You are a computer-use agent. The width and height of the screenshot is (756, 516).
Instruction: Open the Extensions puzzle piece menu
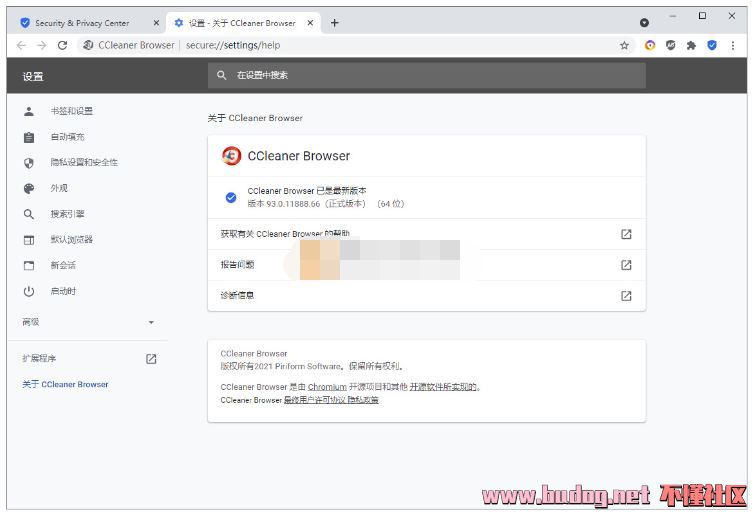tap(691, 45)
